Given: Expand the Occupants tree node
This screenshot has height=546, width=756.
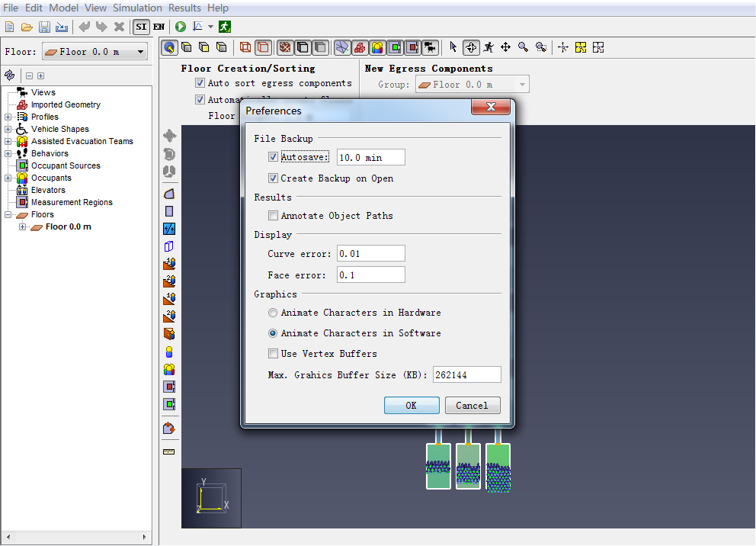Looking at the screenshot, I should (x=8, y=178).
